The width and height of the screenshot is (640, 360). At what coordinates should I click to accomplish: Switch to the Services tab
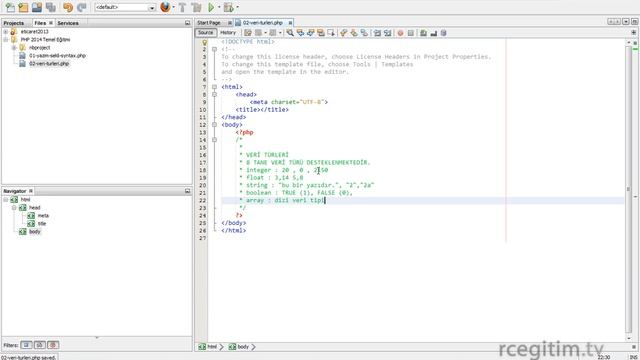pyautogui.click(x=68, y=23)
